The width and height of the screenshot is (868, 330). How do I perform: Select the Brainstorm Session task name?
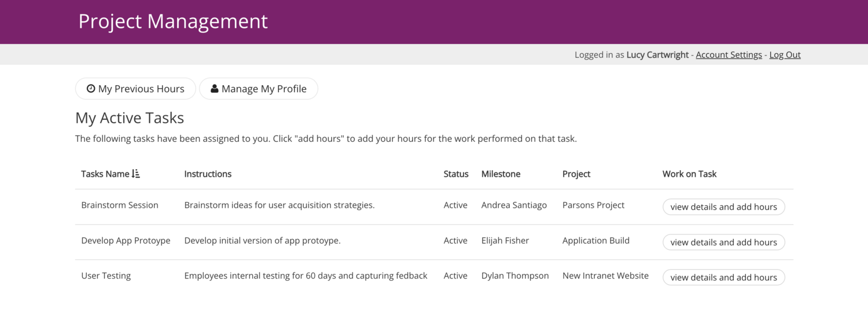(x=120, y=205)
